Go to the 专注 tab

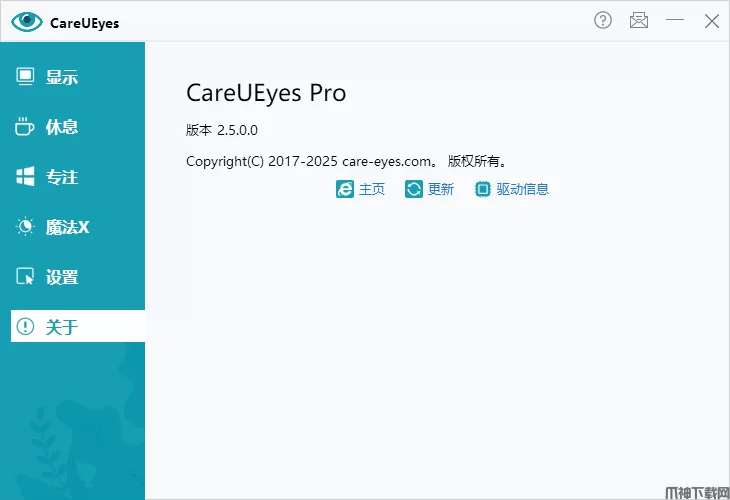point(73,177)
